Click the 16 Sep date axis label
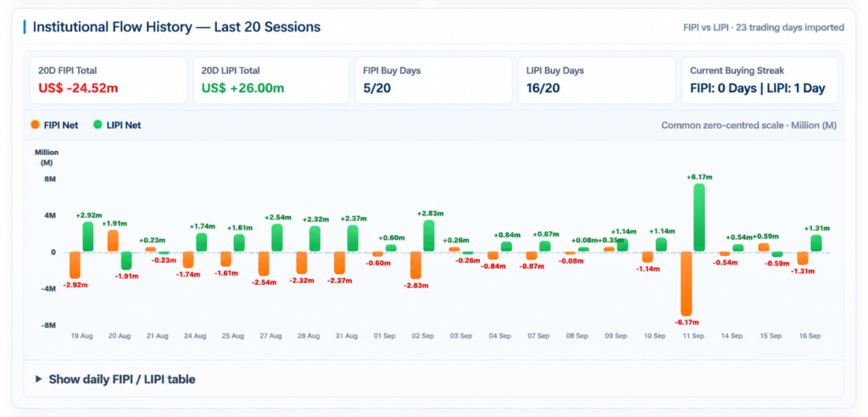The height and width of the screenshot is (417, 868). click(x=810, y=336)
